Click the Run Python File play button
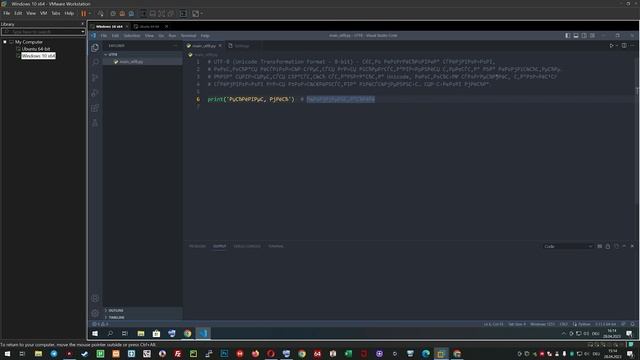The width and height of the screenshot is (640, 360). point(611,46)
